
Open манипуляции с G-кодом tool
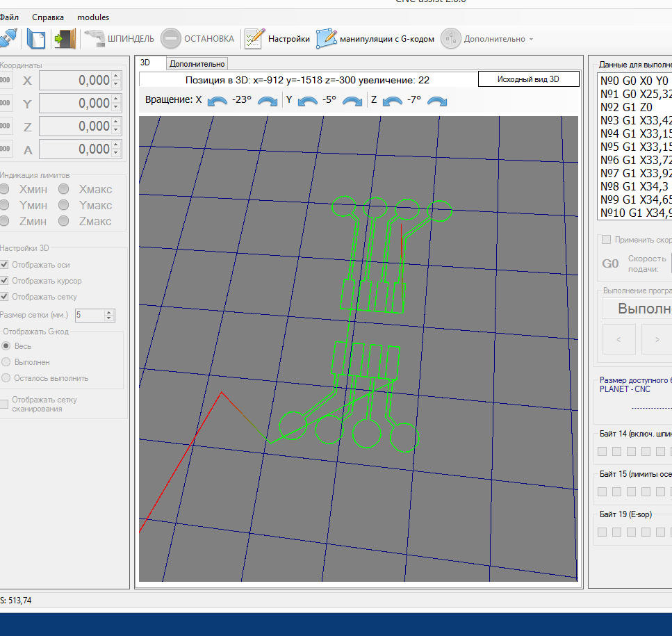tap(375, 38)
